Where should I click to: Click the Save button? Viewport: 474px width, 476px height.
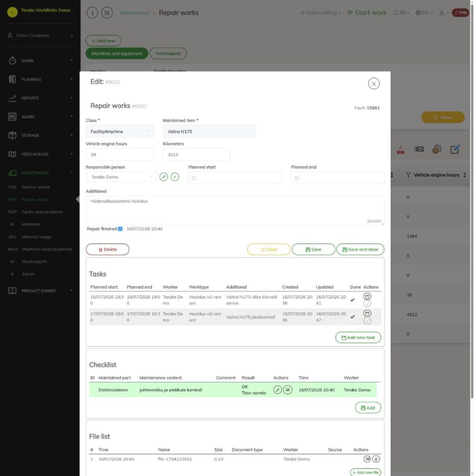pyautogui.click(x=313, y=249)
